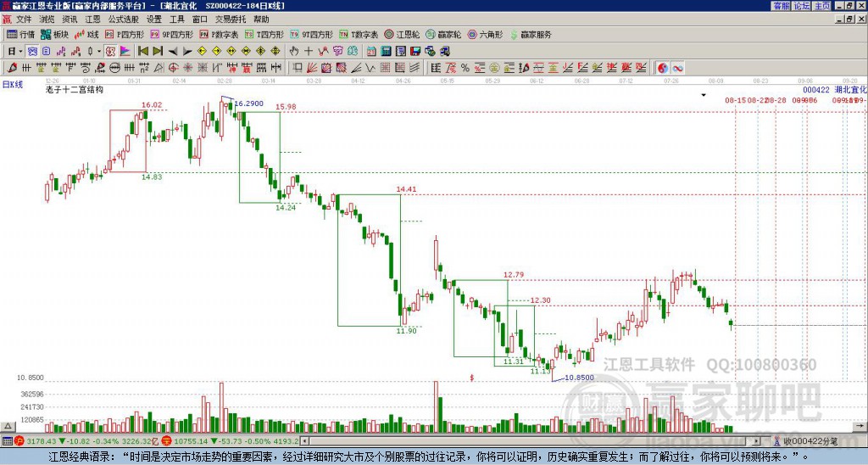Open the calculator icon
This screenshot has width=868, height=465.
[386, 52]
